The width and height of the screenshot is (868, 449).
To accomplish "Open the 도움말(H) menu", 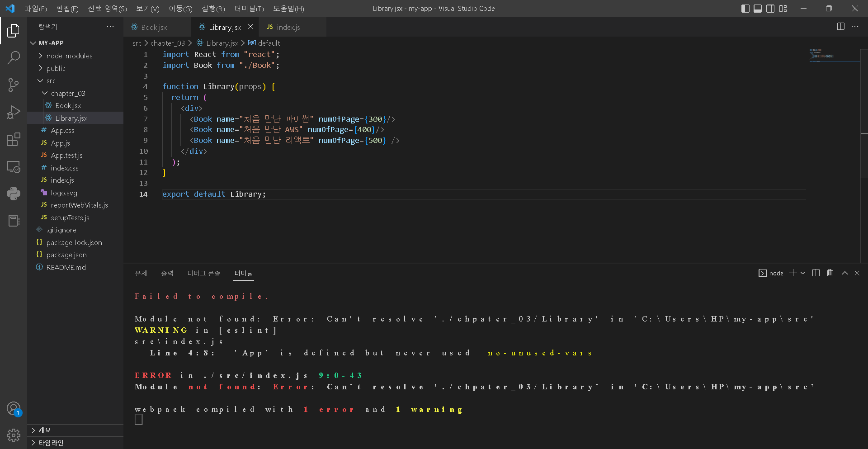I will pyautogui.click(x=288, y=9).
